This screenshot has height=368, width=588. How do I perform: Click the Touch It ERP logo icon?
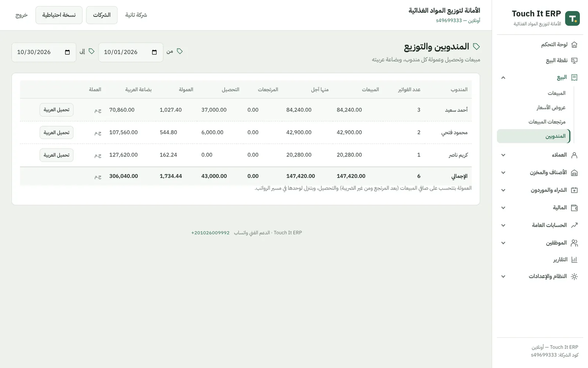(572, 18)
